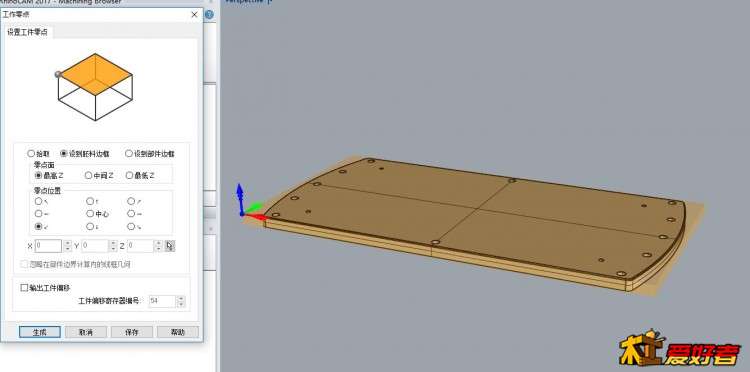The height and width of the screenshot is (372, 750).
Task: Click the orange box preview diagram
Action: click(x=95, y=87)
